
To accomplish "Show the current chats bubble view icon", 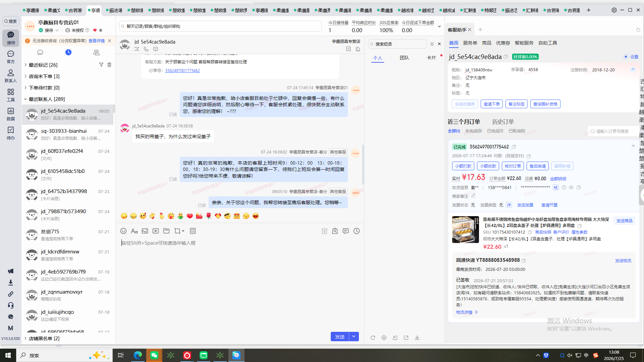I will [x=40, y=52].
